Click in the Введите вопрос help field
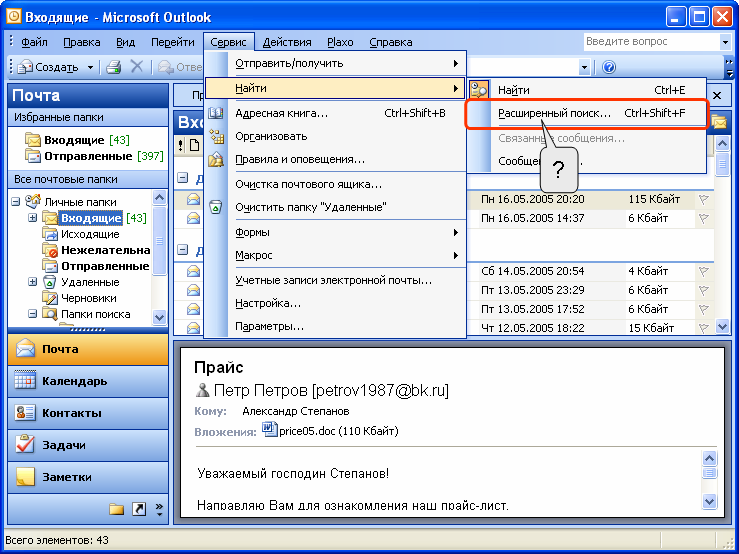The image size is (739, 554). [x=652, y=41]
